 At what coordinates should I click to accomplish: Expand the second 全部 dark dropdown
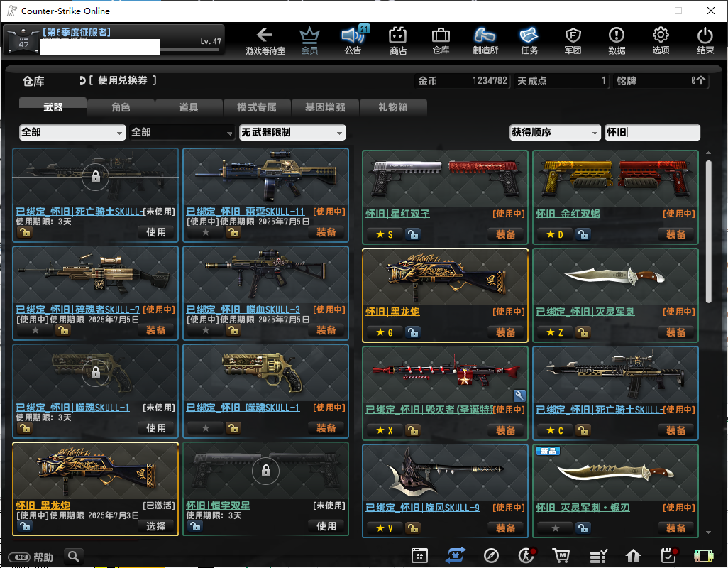pos(182,132)
